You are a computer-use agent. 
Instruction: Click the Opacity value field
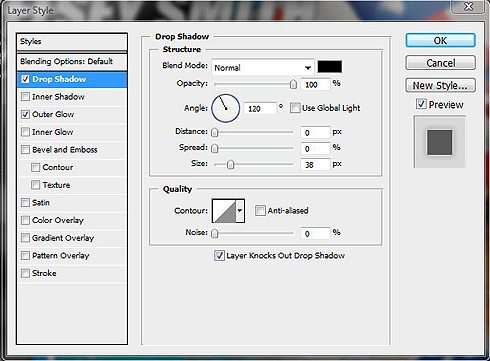tap(315, 84)
